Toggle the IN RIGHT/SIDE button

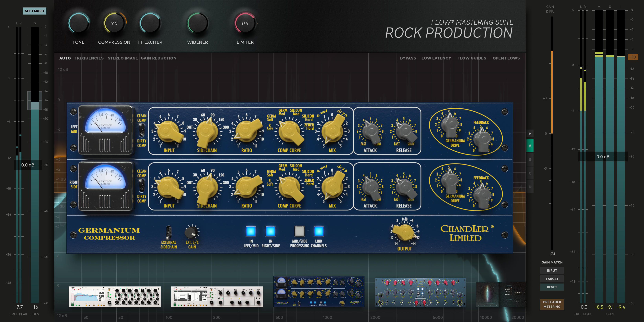270,231
